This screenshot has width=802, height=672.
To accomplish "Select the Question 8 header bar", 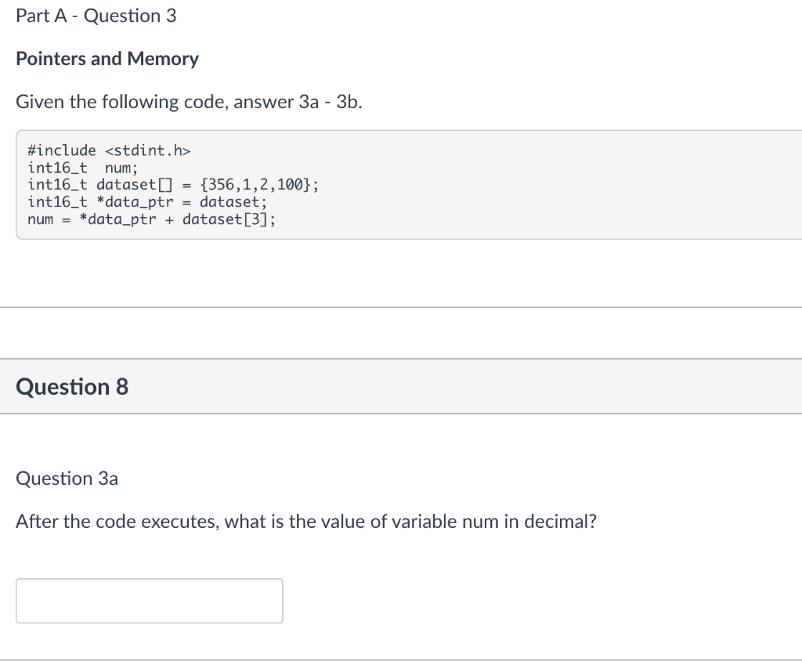I will [401, 386].
